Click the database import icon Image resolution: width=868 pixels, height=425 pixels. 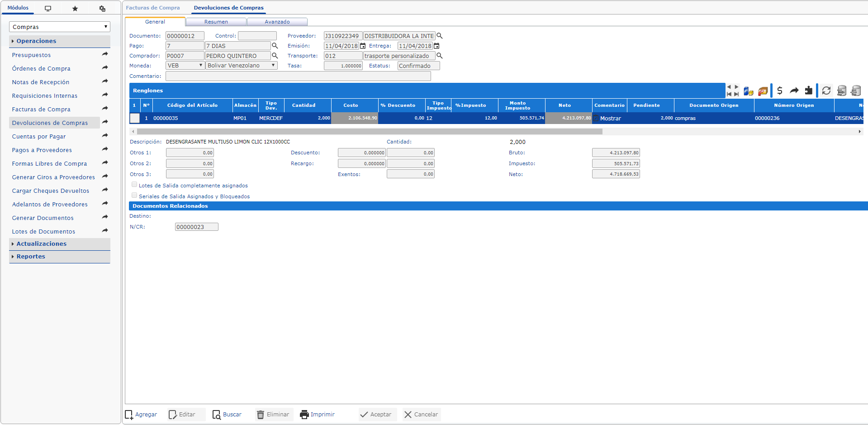(856, 91)
